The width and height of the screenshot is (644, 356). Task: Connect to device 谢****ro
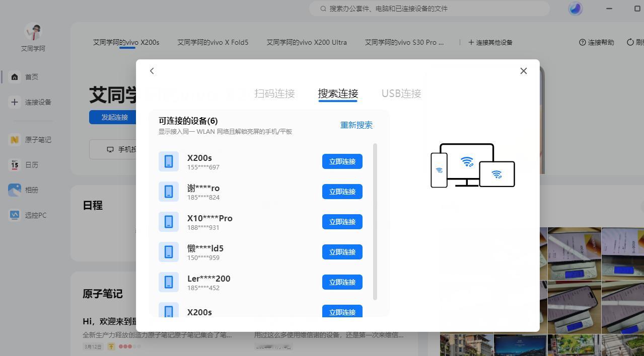pos(342,192)
